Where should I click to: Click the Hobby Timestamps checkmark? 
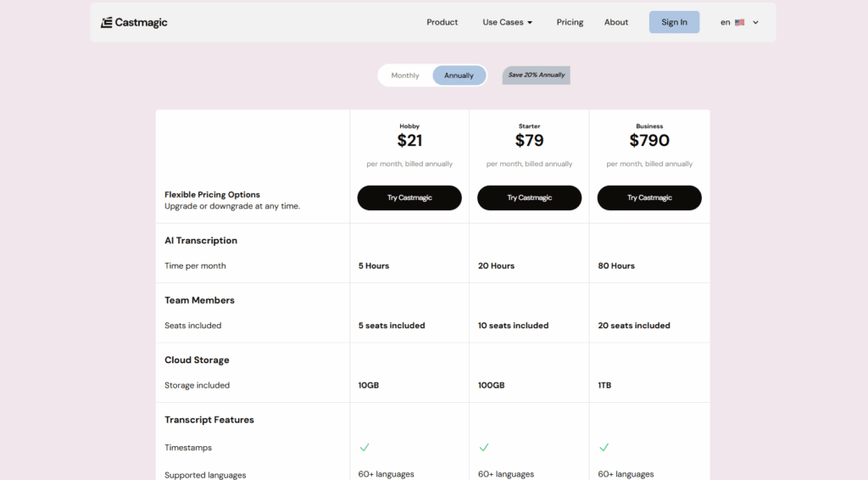[364, 447]
